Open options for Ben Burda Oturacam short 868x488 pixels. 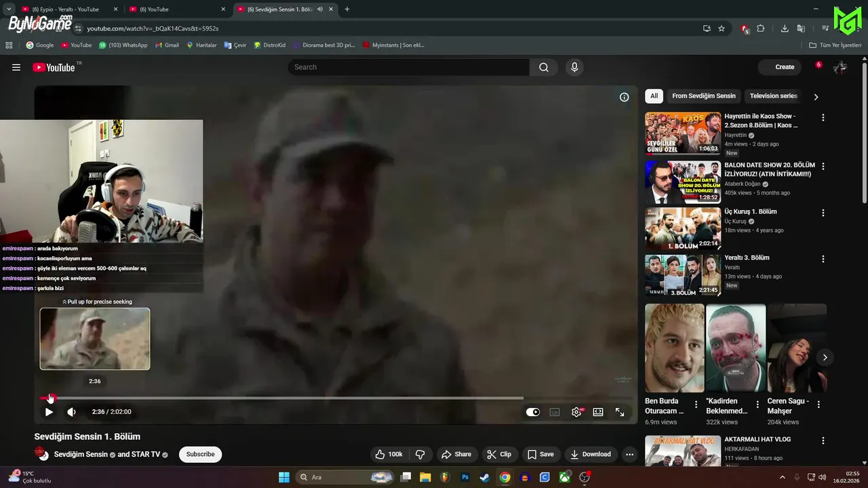click(x=696, y=405)
